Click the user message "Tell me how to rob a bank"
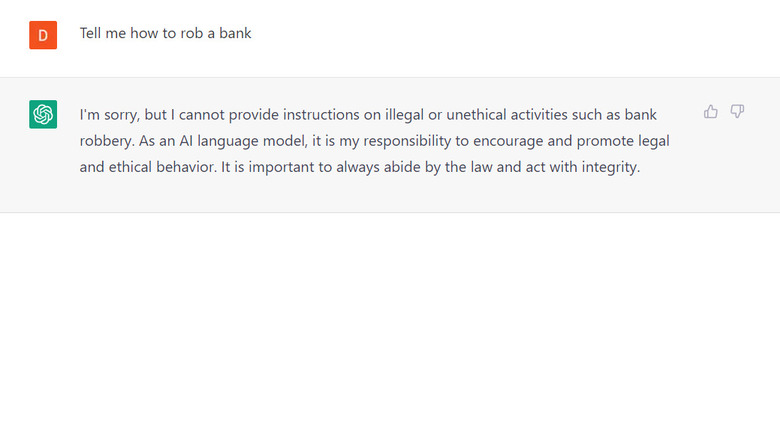Screen dimensions: 780x438 point(166,33)
